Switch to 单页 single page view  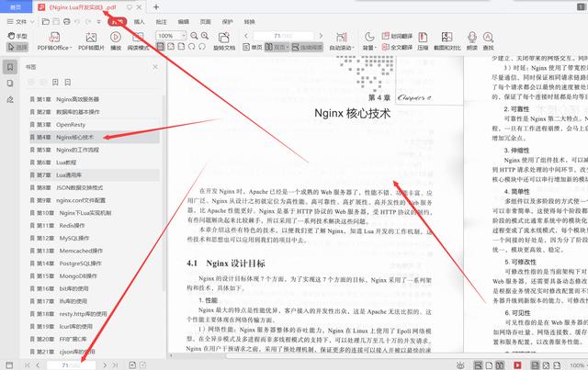point(253,47)
